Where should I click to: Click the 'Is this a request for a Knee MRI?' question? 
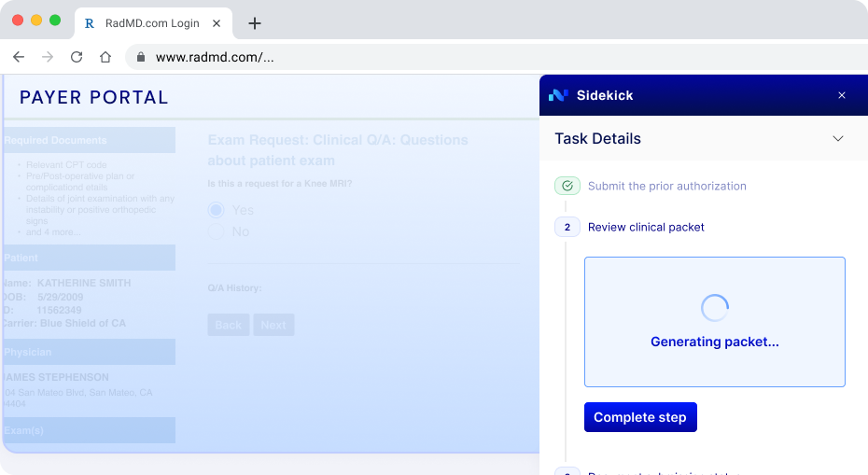(280, 183)
